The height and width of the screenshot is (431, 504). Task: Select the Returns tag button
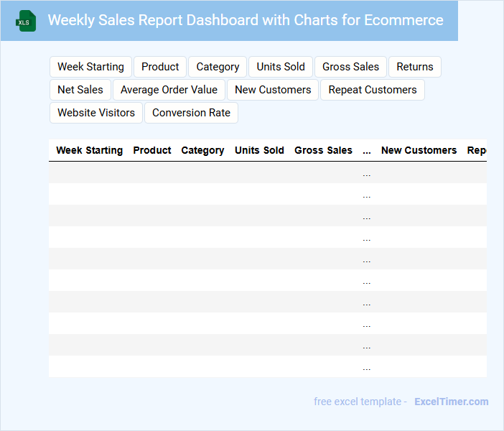click(x=415, y=67)
